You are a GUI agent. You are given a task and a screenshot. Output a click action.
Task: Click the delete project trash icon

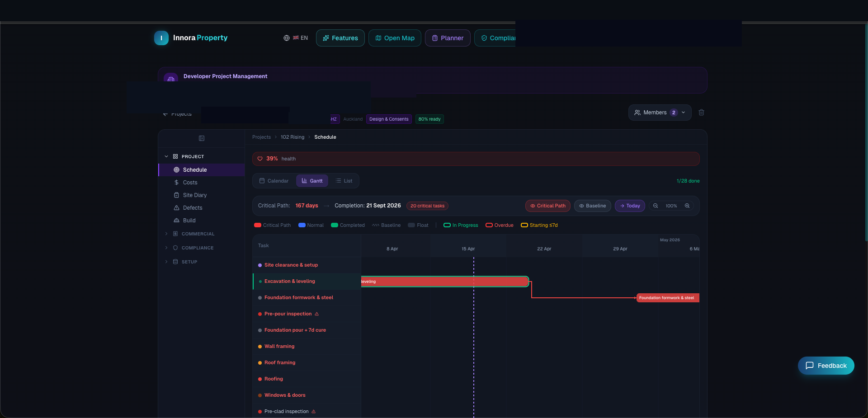click(701, 113)
